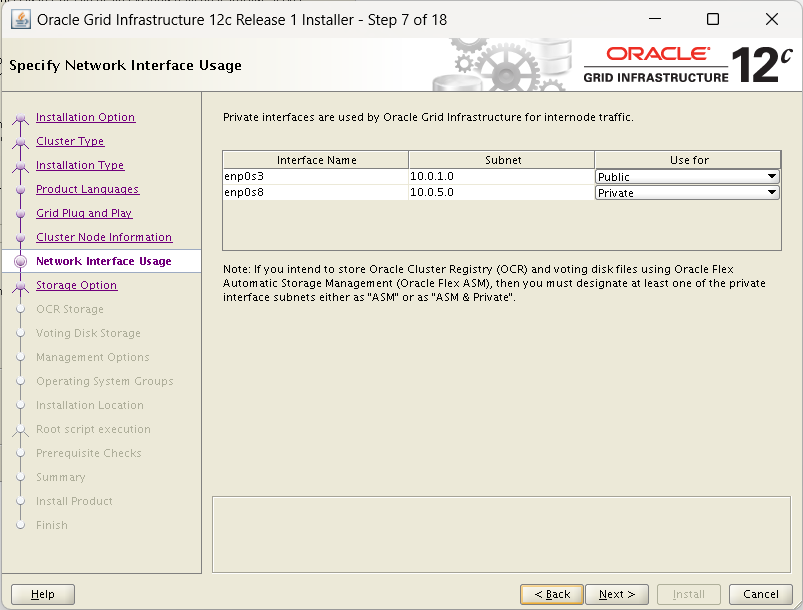Click the Subnet column header
Image resolution: width=803 pixels, height=610 pixels.
(502, 160)
